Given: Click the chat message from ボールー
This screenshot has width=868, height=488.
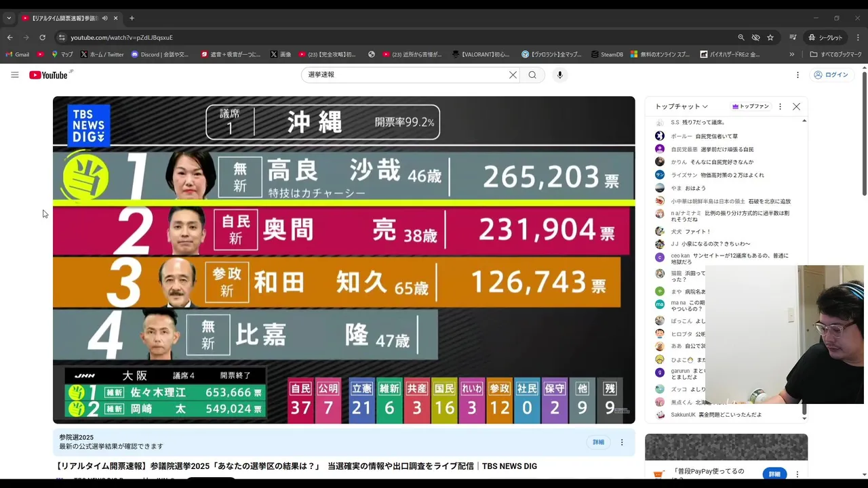Looking at the screenshot, I should 727,136.
